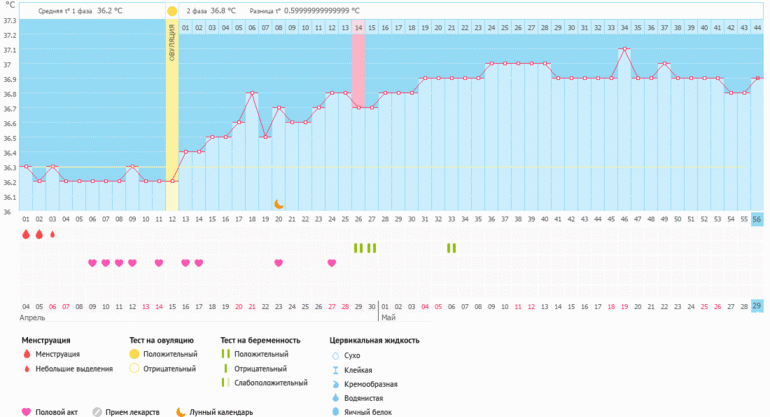Click the heart icon on cycle day 06
Screen dimensions: 770x417
(x=92, y=263)
